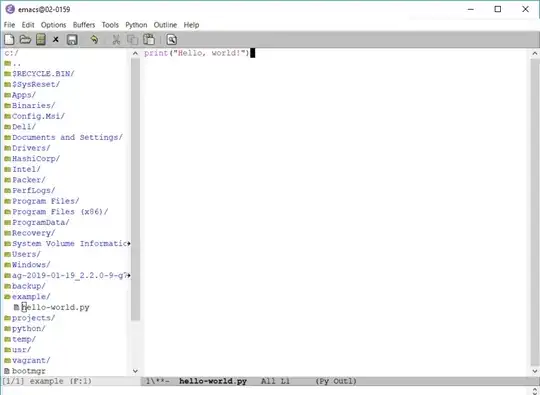
Task: Copy the selection with the toolbar copy icon
Action: coord(132,40)
